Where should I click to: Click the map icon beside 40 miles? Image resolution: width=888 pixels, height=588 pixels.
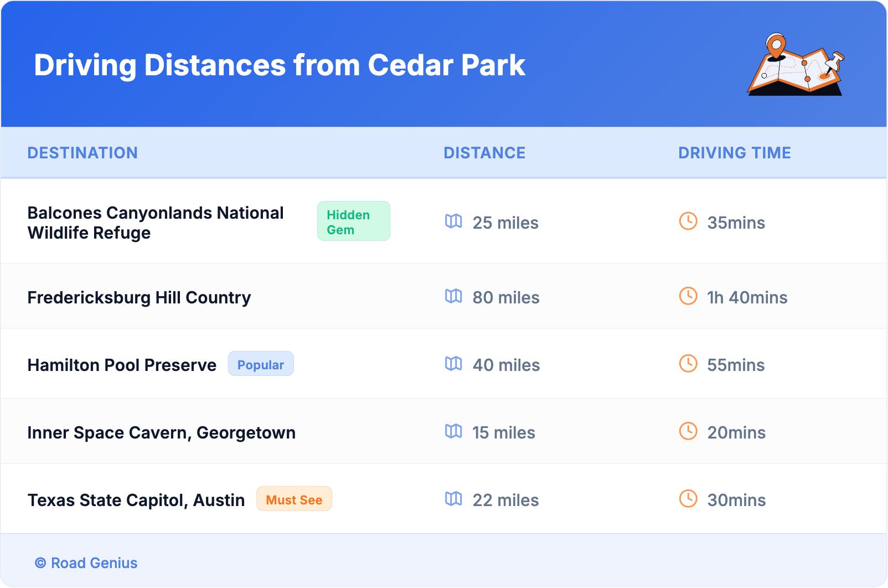pos(453,364)
